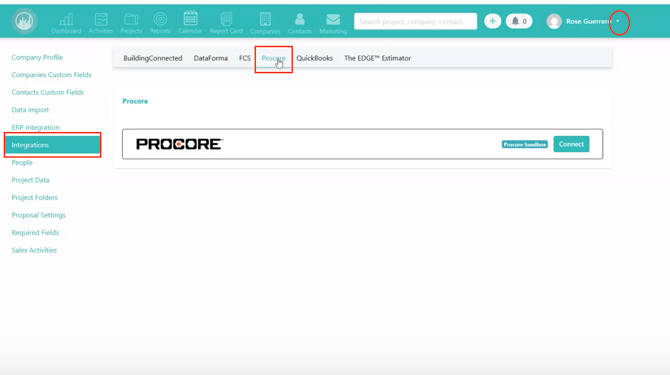Open the Report Card icon
This screenshot has width=670, height=375.
[226, 23]
